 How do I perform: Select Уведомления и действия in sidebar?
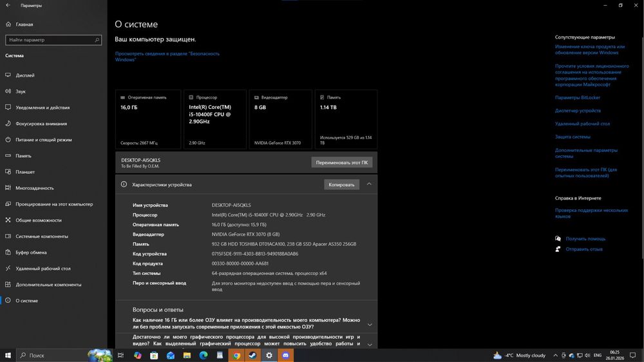click(43, 107)
